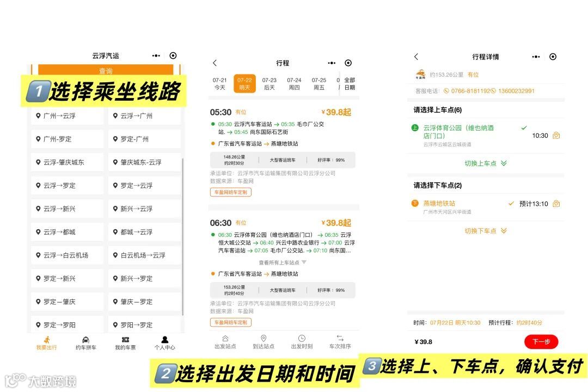Select the 07-21 今天 date tab

click(220, 84)
